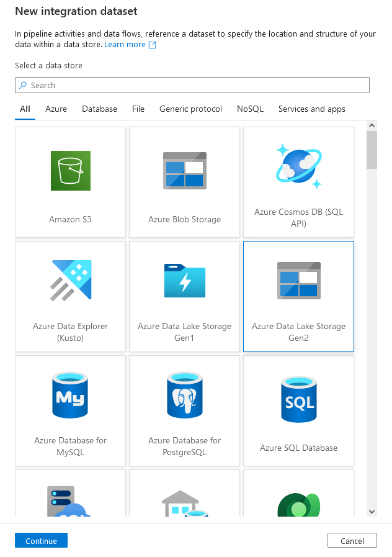
Task: Open the NoSQL tab
Action: coord(250,109)
